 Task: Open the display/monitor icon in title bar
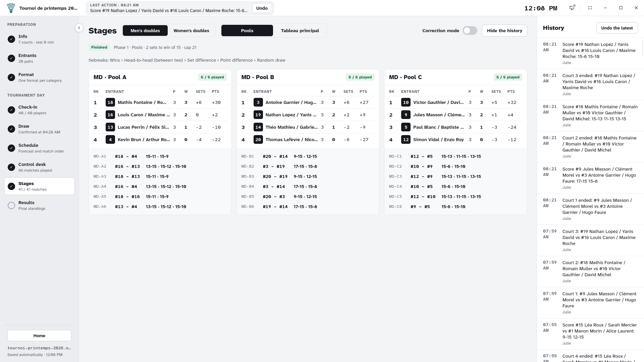coord(572,8)
